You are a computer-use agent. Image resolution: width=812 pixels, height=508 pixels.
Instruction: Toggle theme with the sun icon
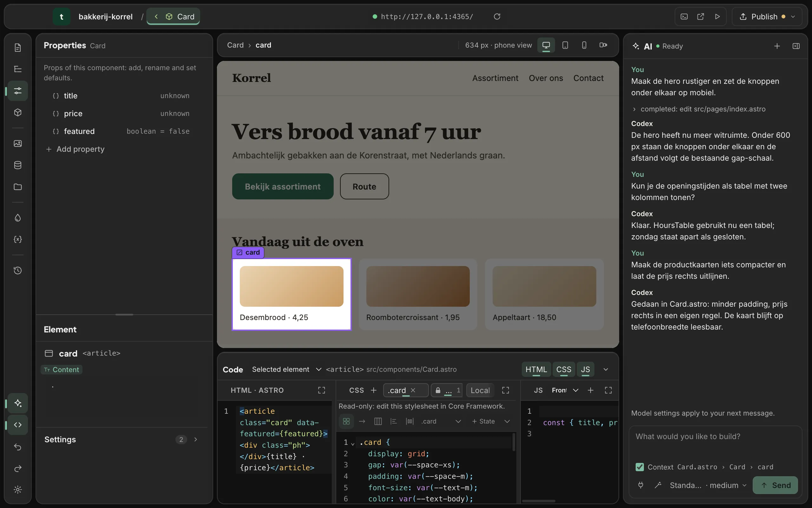(18, 490)
